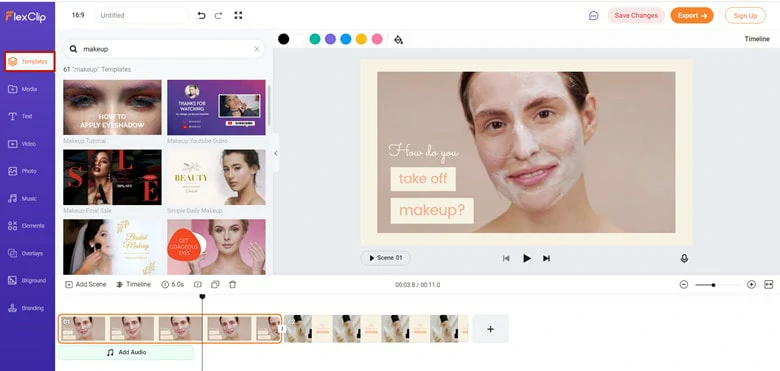Open the 6.0s scene duration setting
Screen dimensions: 780x371
pos(173,284)
